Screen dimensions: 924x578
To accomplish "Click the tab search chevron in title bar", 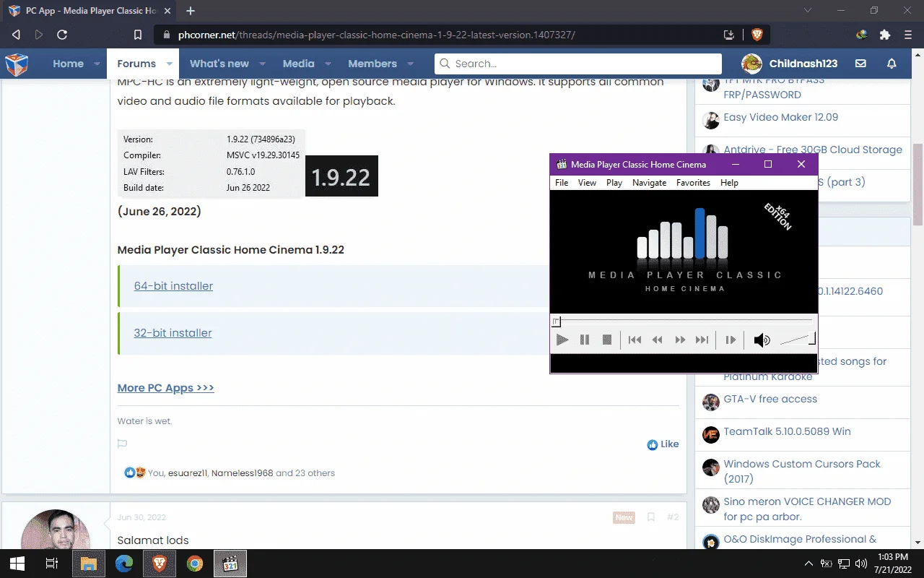I will click(x=807, y=11).
